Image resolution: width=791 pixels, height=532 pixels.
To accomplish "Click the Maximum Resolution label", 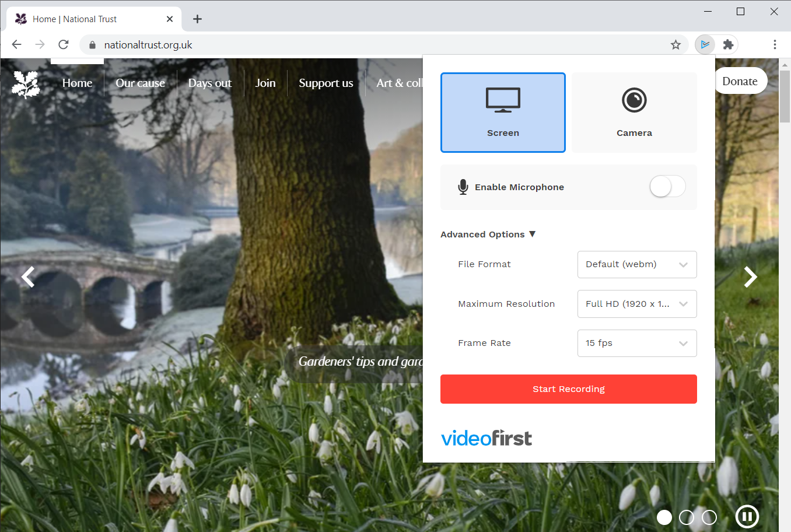I will coord(506,304).
